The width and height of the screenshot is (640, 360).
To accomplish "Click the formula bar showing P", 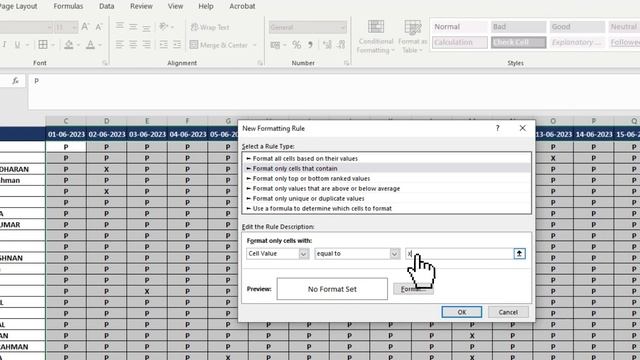I will (x=334, y=92).
